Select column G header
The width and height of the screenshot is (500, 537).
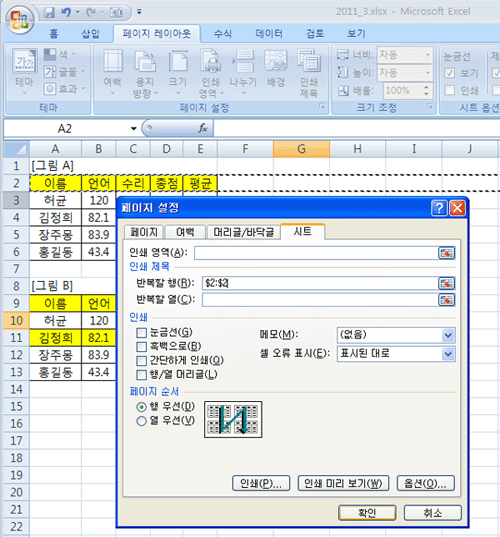(301, 149)
